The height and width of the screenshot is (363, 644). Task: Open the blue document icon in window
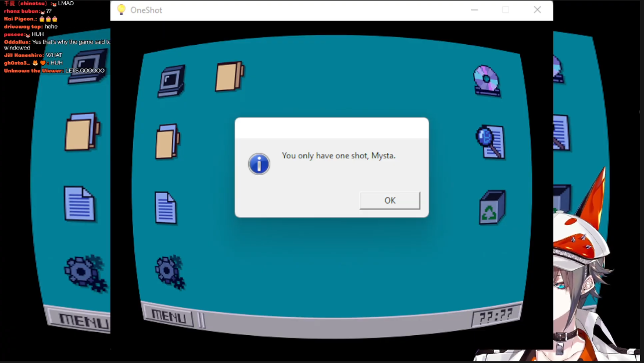pyautogui.click(x=166, y=208)
